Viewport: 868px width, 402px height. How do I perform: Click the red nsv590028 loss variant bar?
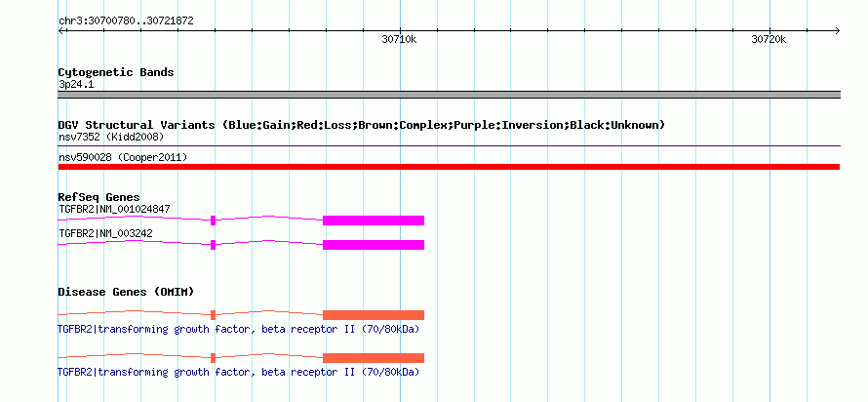coord(449,167)
